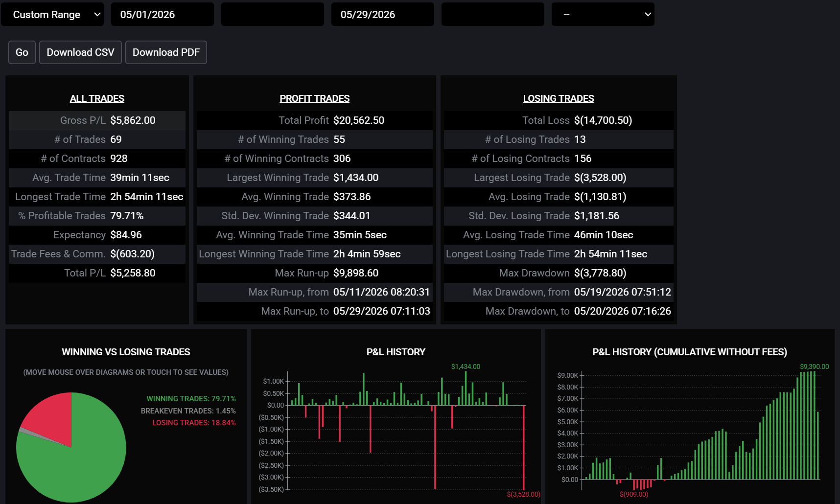Click the PROFIT TRADES heading
Image resolution: width=840 pixels, height=504 pixels.
click(314, 98)
